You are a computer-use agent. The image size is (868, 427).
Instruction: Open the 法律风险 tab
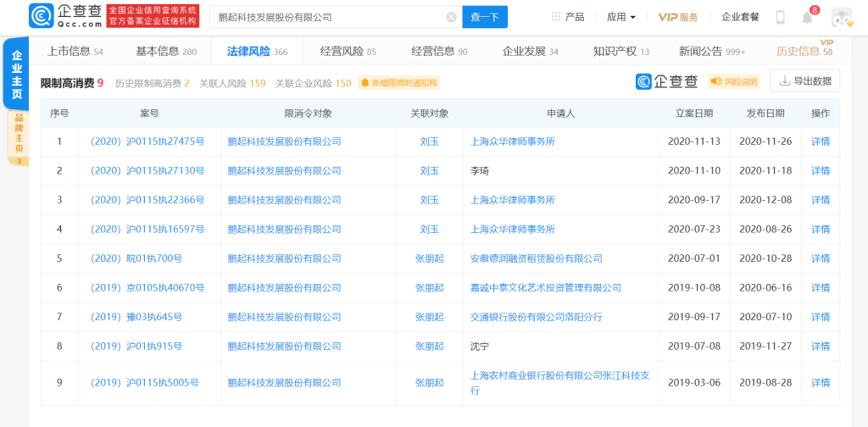click(x=257, y=52)
